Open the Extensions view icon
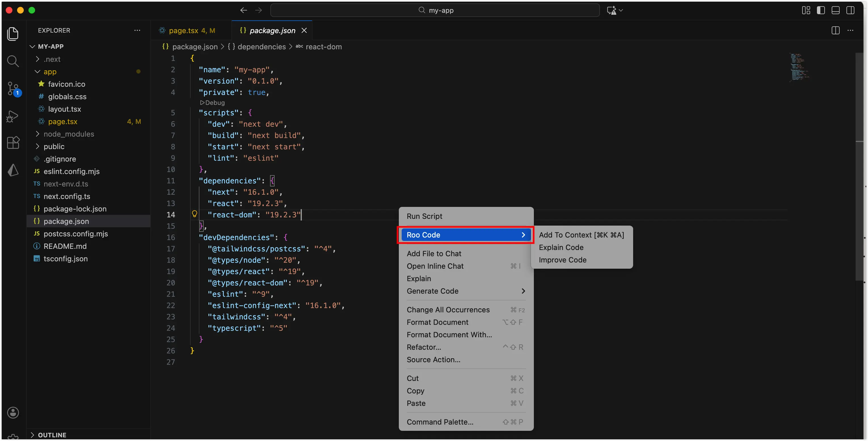The width and height of the screenshot is (868, 441). click(x=13, y=143)
